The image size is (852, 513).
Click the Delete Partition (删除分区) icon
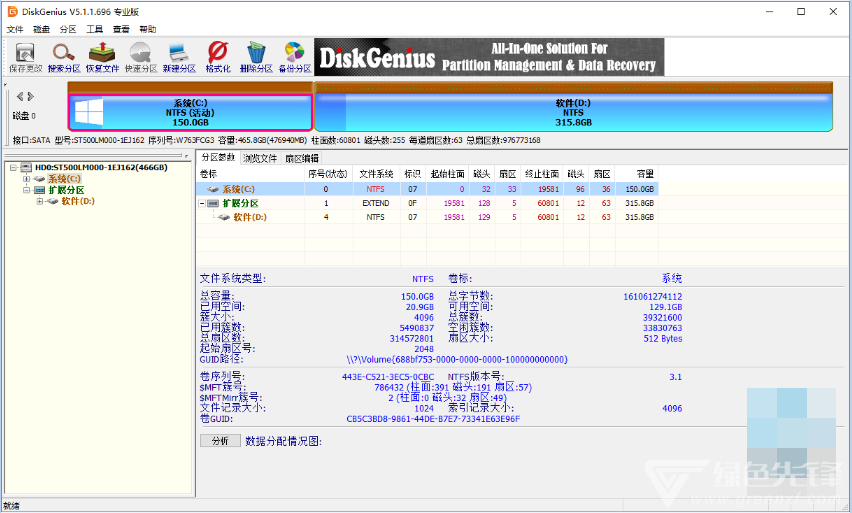tap(256, 58)
